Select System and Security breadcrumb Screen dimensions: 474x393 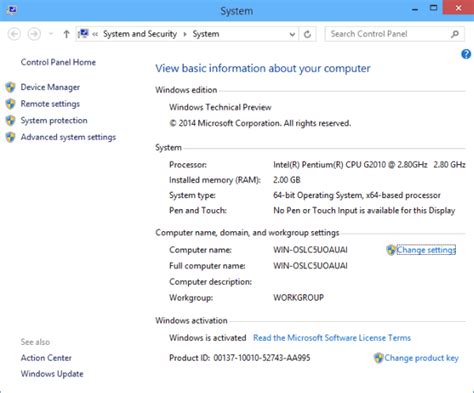[140, 34]
